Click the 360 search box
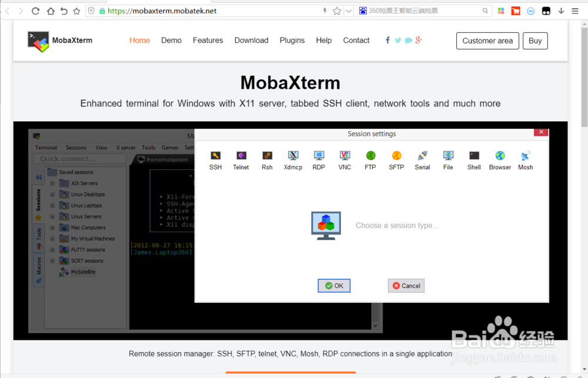 422,11
